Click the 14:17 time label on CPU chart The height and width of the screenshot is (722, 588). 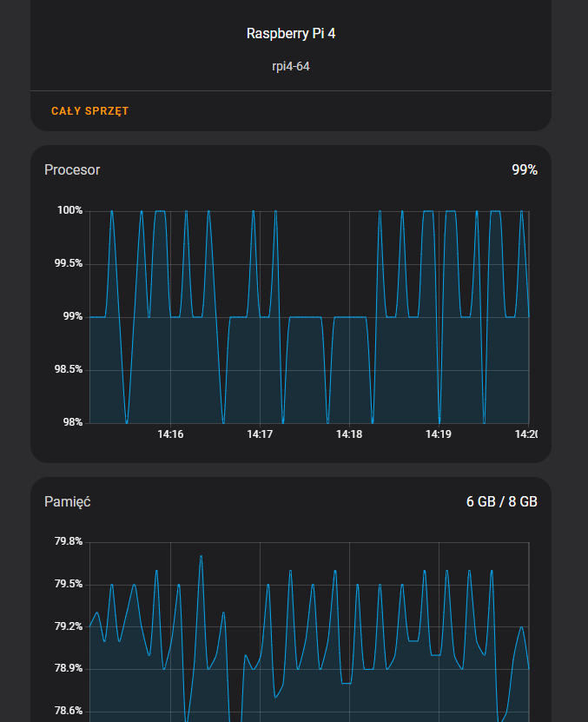[260, 434]
